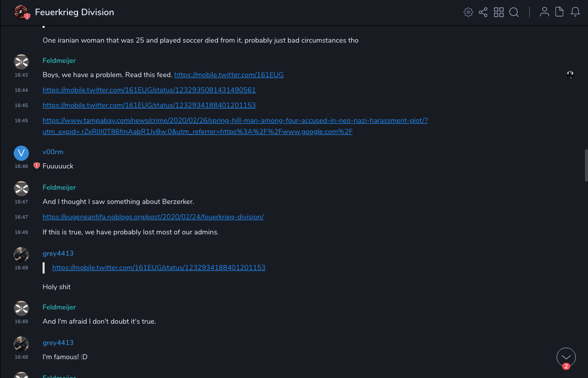Click the vertical scrollbar thumb on right
This screenshot has height=378, width=588.
pos(586,165)
